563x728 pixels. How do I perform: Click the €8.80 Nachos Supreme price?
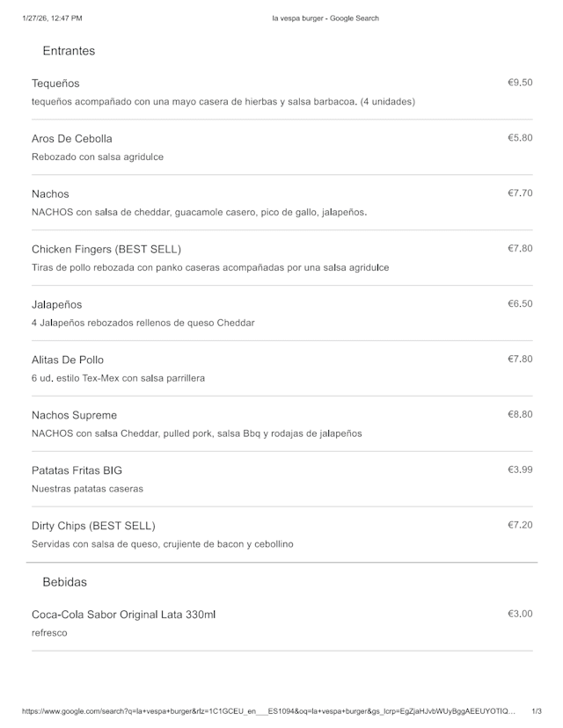pyautogui.click(x=520, y=415)
